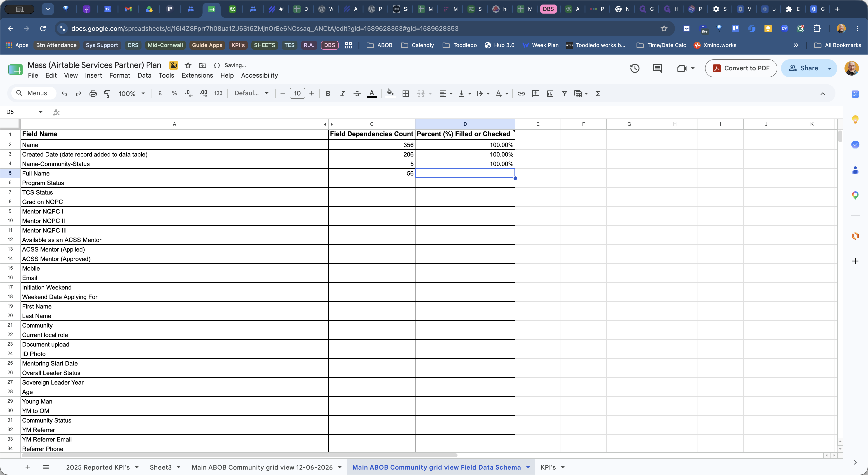Click the Insert chart icon
Screen dimensions: 868x475
click(550, 94)
